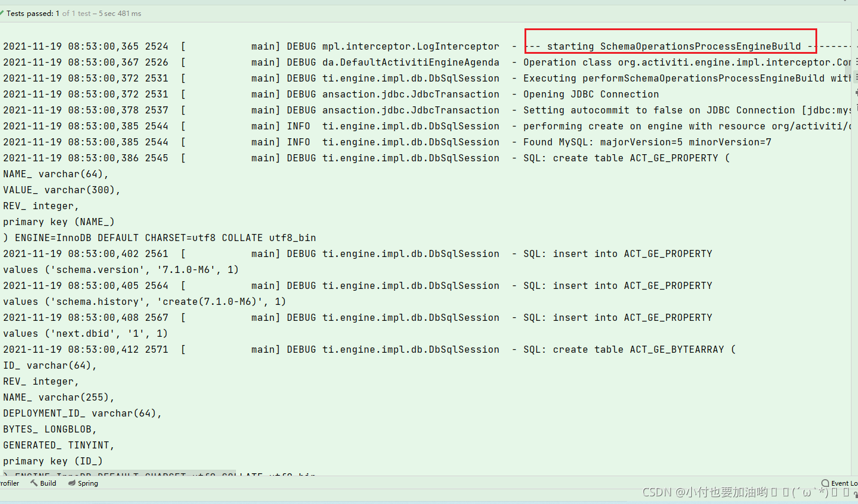Click the SQL insert message at 08:53:00,402
The image size is (858, 504).
point(617,253)
